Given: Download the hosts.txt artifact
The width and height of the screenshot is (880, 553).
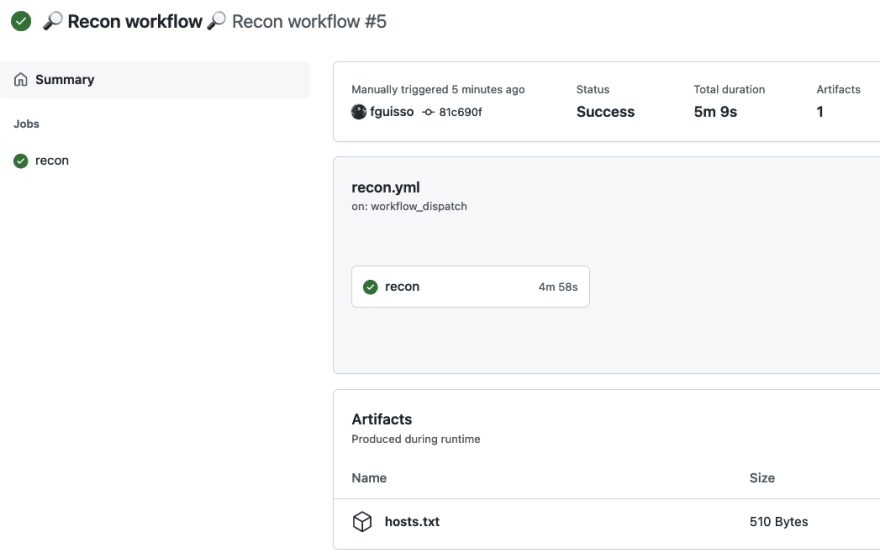Looking at the screenshot, I should click(x=412, y=522).
